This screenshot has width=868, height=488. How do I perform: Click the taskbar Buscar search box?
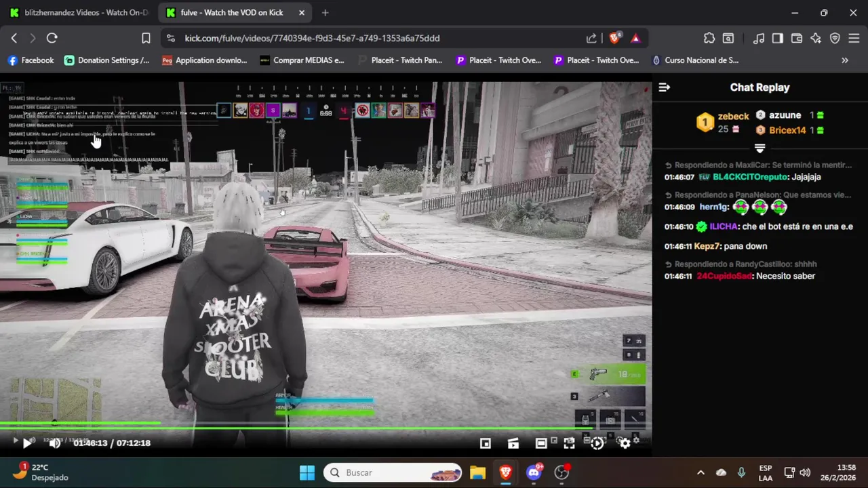[393, 472]
